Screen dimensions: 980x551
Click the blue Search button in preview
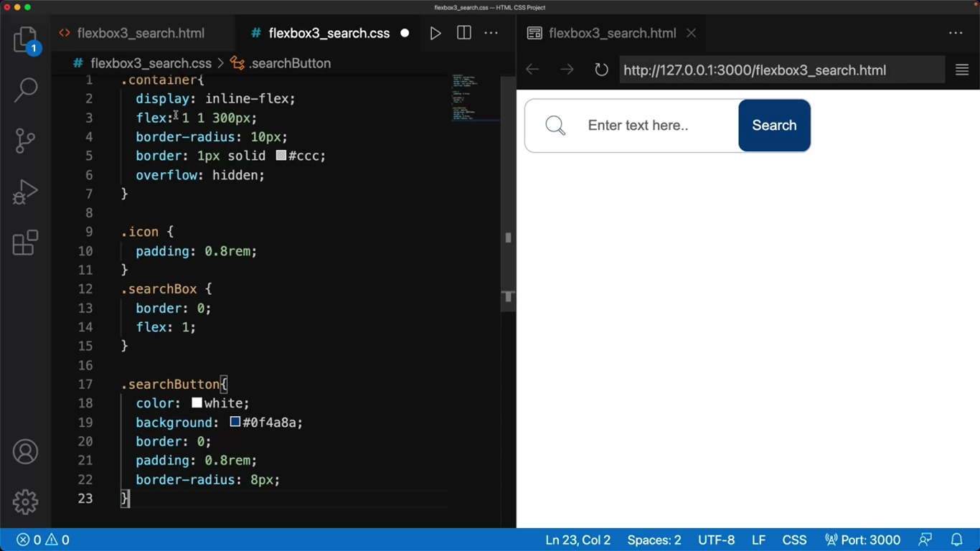pos(774,126)
